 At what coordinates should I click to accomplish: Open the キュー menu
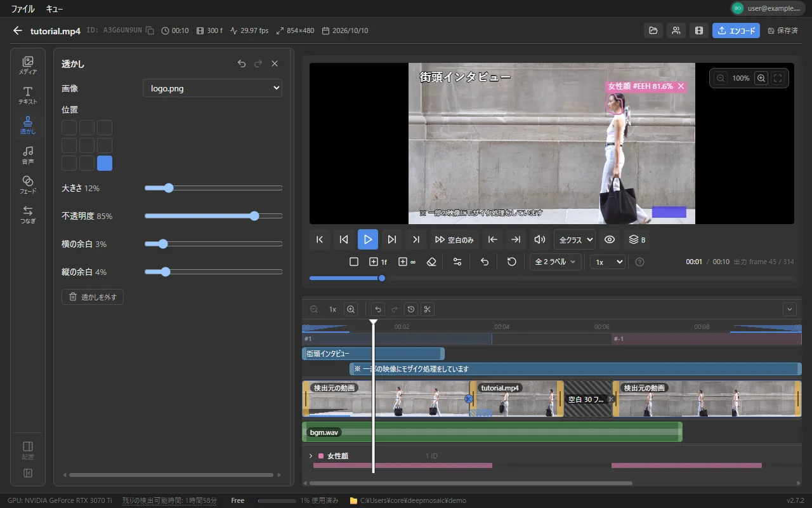click(x=55, y=9)
